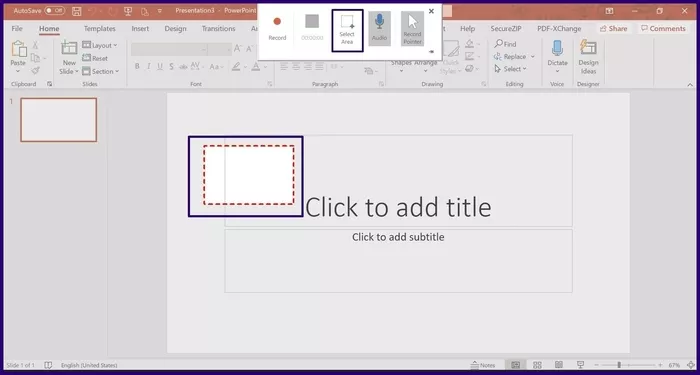The width and height of the screenshot is (700, 375).
Task: Start presentation from beginning in title bar
Action: (x=128, y=11)
